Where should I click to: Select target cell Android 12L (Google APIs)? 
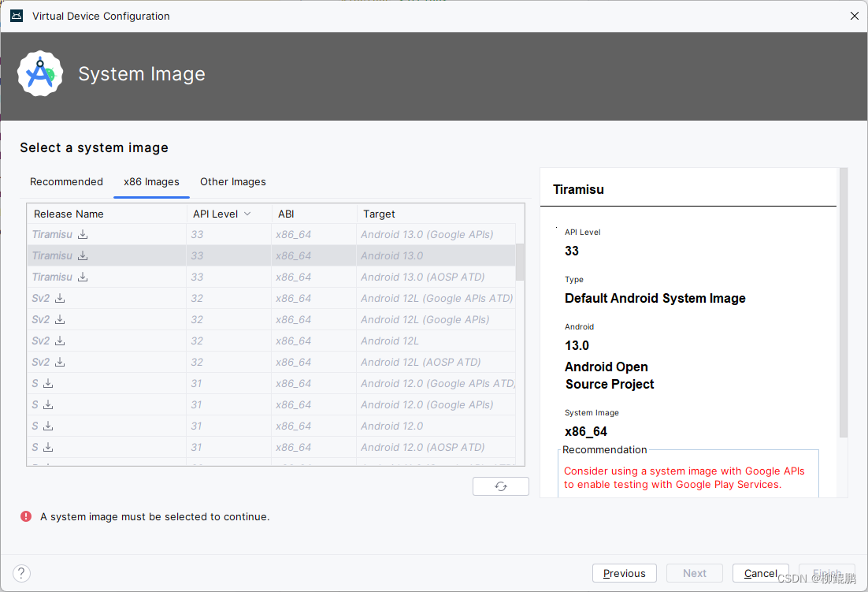click(x=436, y=319)
